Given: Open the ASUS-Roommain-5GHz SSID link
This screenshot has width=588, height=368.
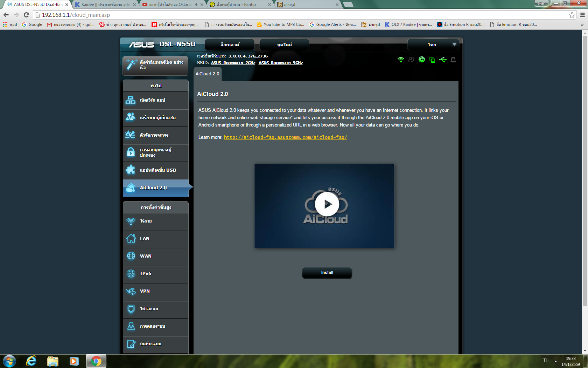Looking at the screenshot, I should pos(281,63).
